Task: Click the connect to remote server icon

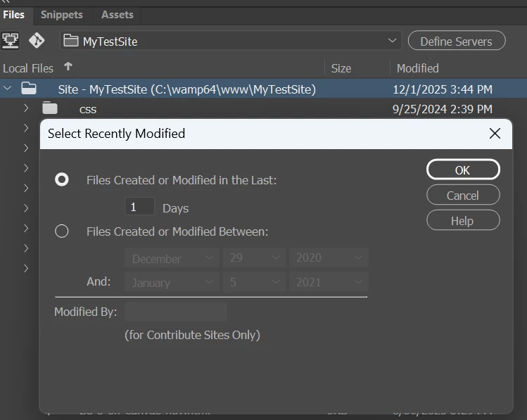Action: (10, 41)
